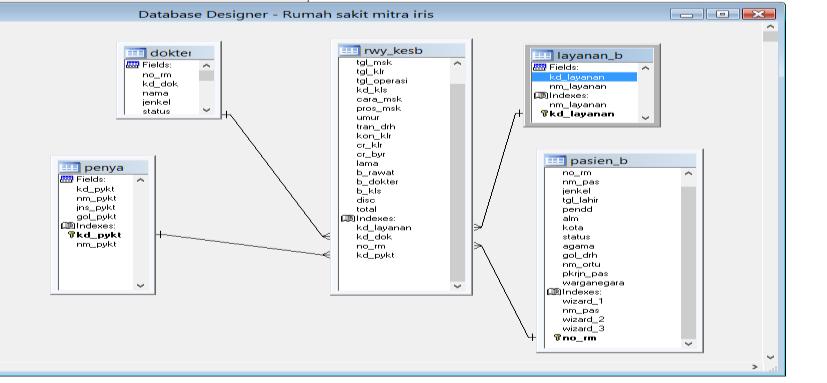Click the Fields icon in penya table
Screen dimensions: 827x383
[x=67, y=179]
